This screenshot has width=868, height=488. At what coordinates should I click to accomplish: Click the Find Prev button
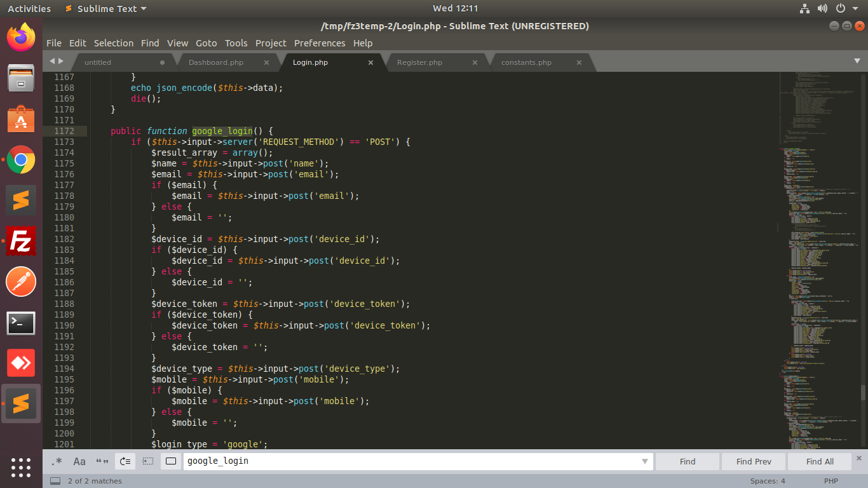point(754,461)
